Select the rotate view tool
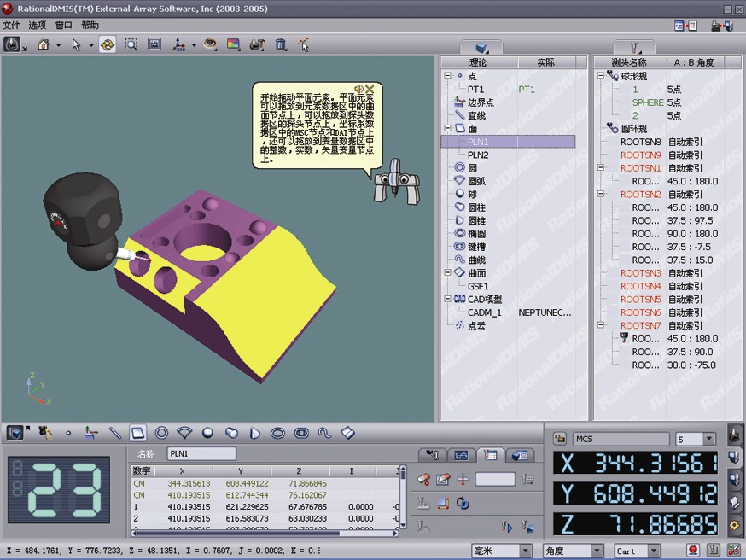746x560 pixels. [x=108, y=44]
